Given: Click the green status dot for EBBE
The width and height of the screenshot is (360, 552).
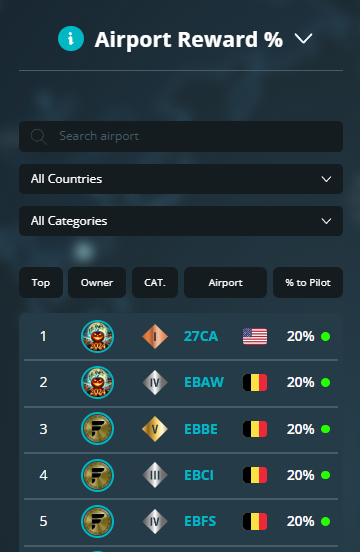Looking at the screenshot, I should (x=326, y=429).
